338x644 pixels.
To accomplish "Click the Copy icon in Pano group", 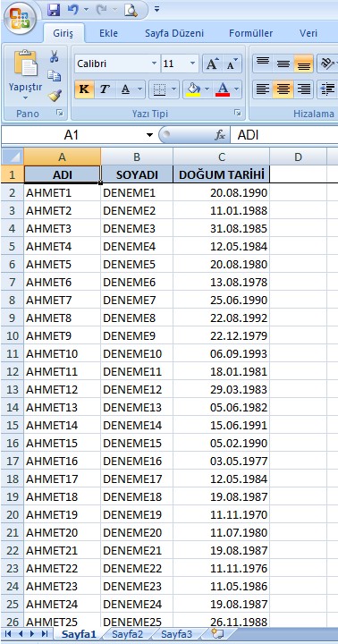I will (55, 75).
